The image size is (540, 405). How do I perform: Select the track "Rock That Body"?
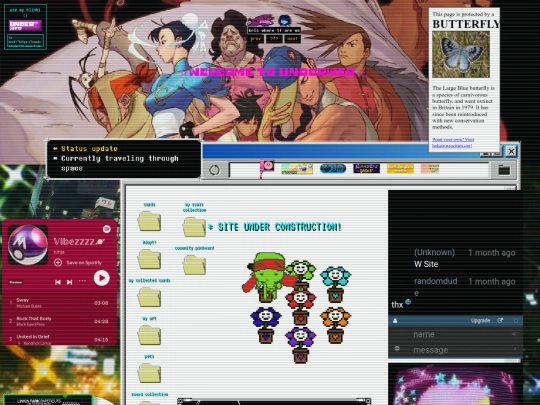[59, 321]
